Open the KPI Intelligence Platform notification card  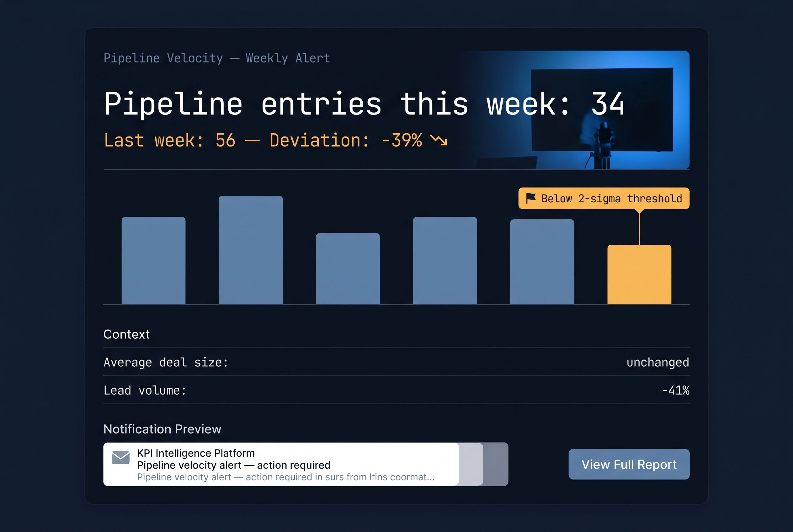[x=281, y=464]
